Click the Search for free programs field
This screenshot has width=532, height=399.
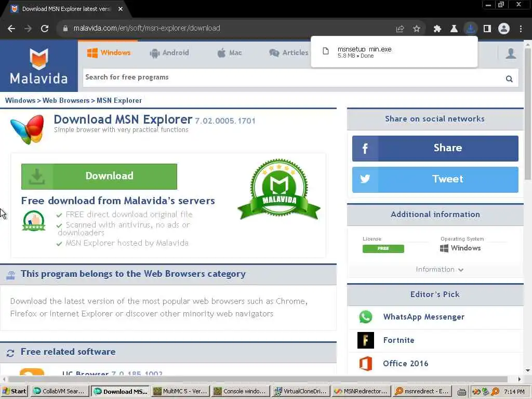[294, 78]
